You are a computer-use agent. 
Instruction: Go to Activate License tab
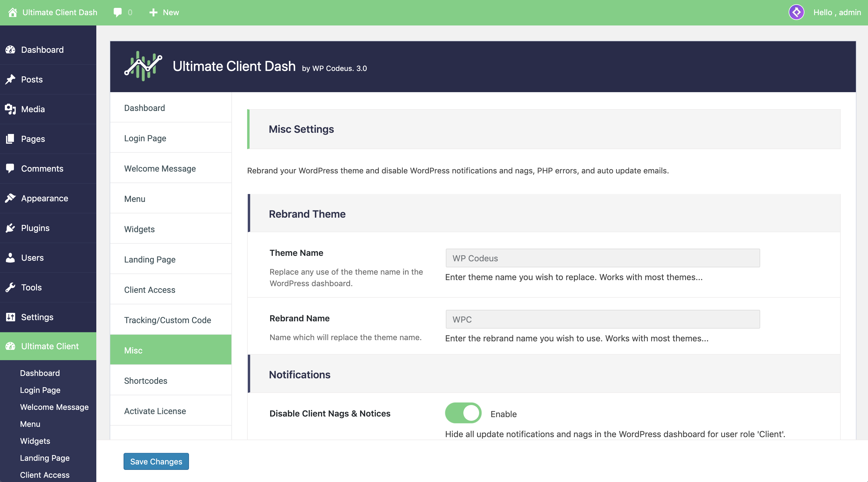pos(155,411)
